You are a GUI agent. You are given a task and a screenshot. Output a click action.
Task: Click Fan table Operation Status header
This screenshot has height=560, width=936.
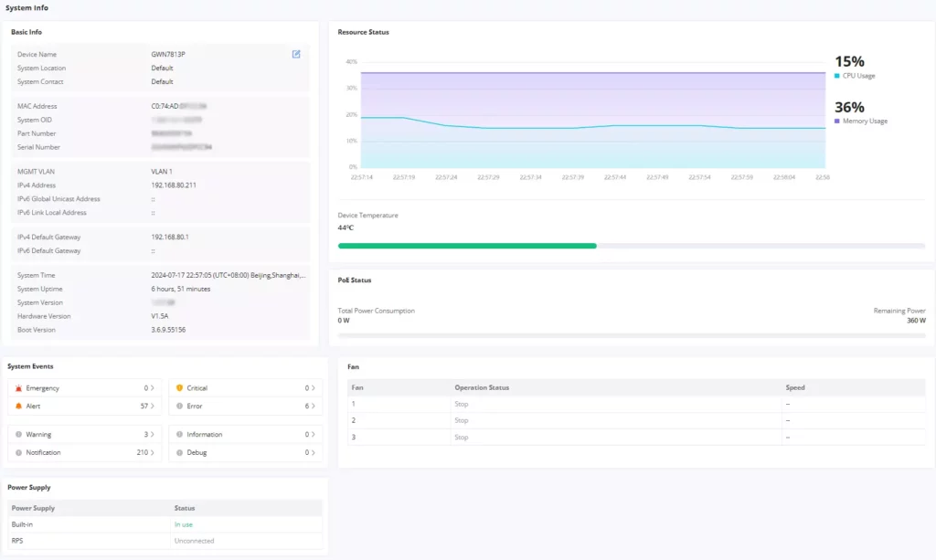point(482,387)
